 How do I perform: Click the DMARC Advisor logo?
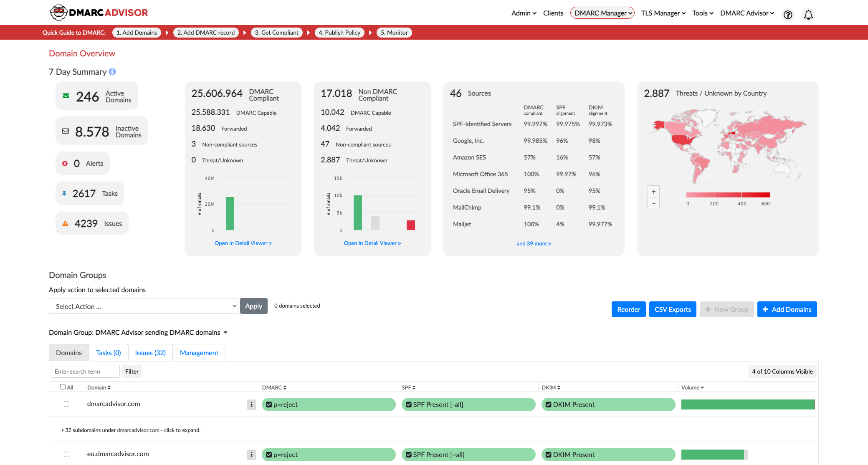coord(99,12)
